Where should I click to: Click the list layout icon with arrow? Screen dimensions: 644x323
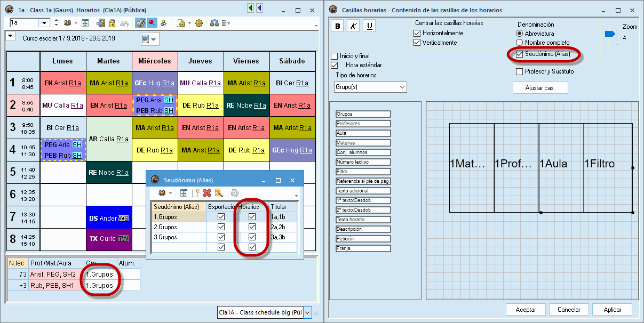pos(226,23)
